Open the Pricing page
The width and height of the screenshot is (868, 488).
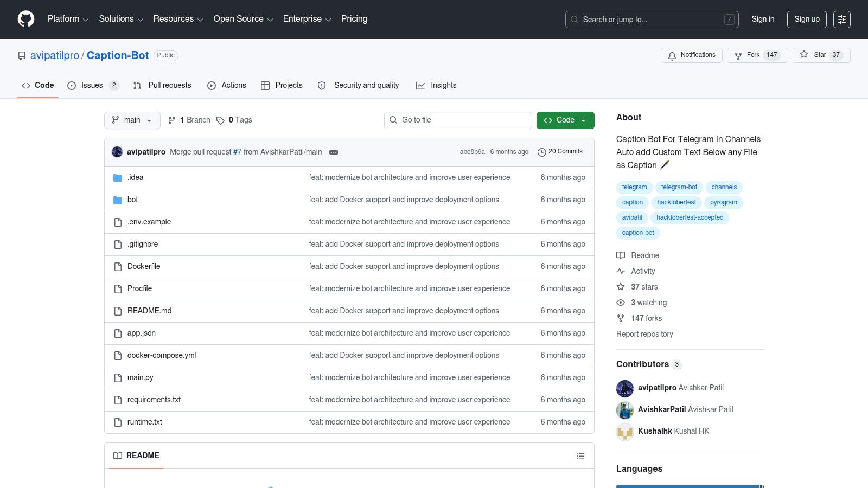coord(354,19)
